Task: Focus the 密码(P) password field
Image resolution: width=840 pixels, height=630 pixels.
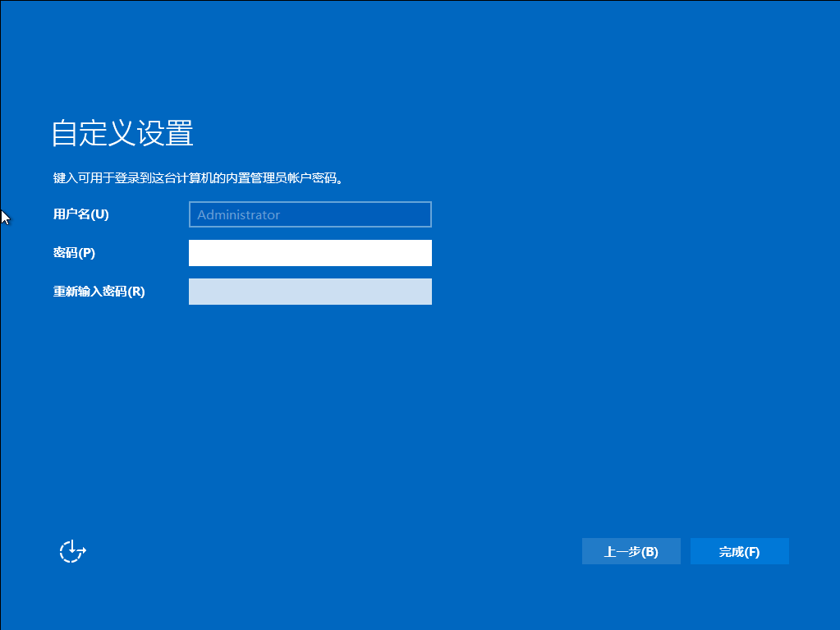Action: coord(310,253)
